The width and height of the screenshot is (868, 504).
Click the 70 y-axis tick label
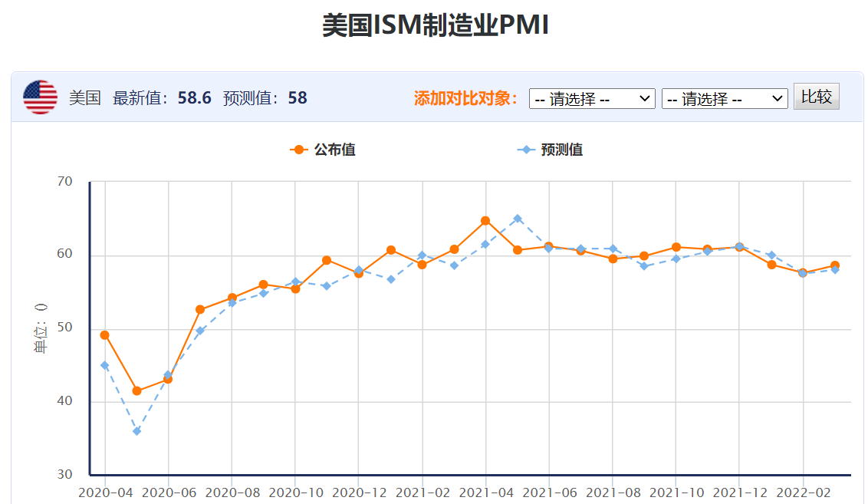click(65, 182)
